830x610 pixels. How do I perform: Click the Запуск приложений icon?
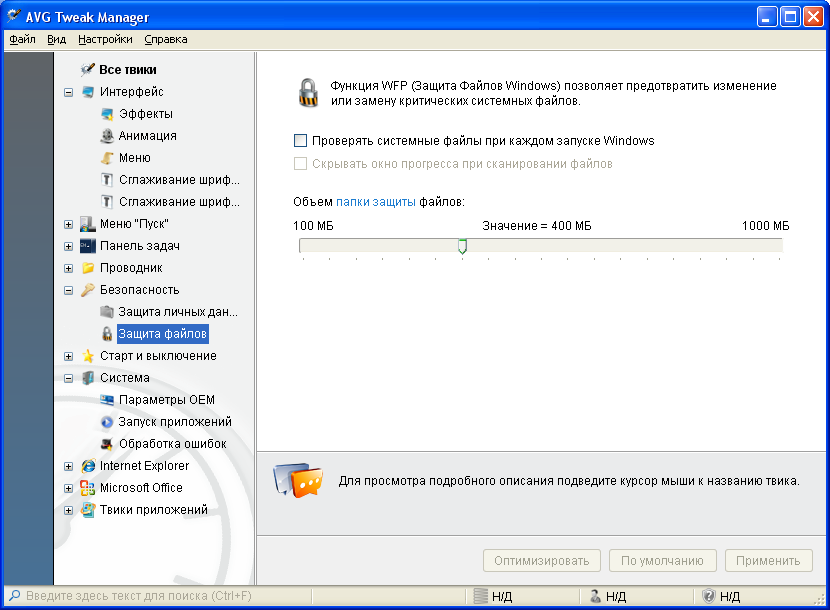pos(107,422)
